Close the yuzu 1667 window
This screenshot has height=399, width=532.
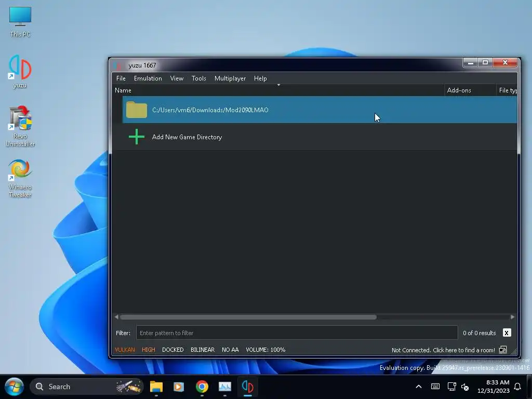(505, 63)
